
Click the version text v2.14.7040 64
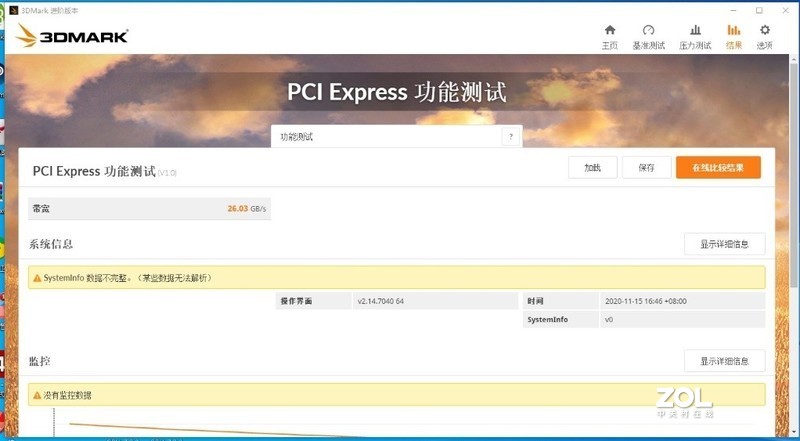pos(381,301)
